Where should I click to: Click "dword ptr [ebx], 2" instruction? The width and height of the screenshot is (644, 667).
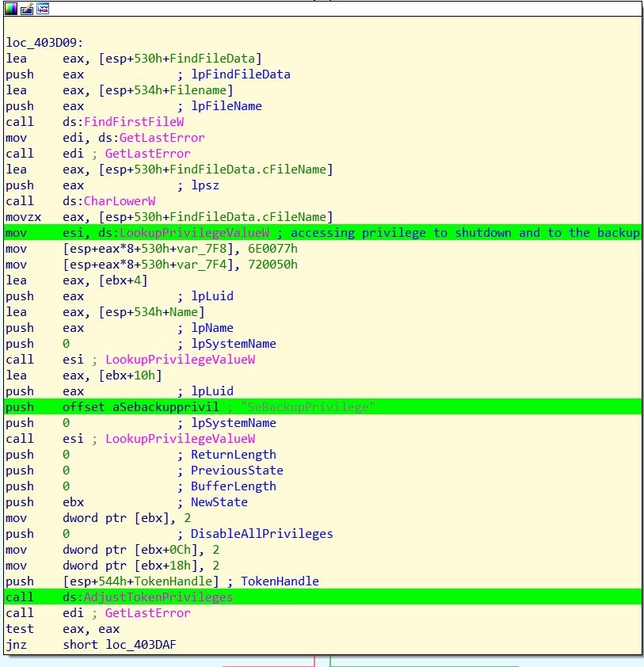click(x=127, y=518)
